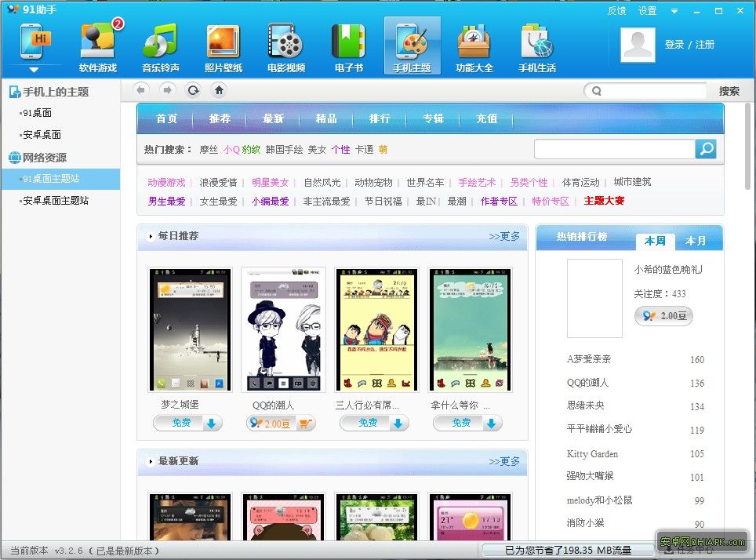This screenshot has width=756, height=560.
Task: Select the 手机主题 theme section
Action: coord(413,45)
